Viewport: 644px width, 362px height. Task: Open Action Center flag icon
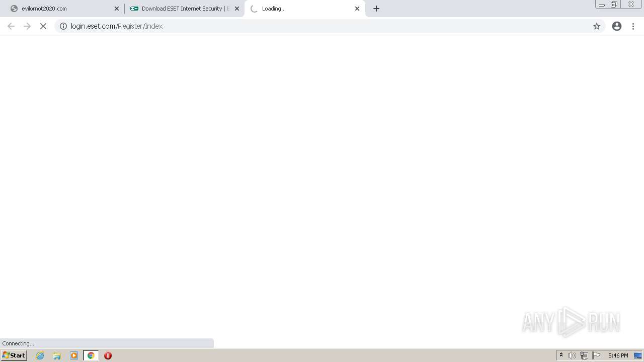pyautogui.click(x=596, y=355)
